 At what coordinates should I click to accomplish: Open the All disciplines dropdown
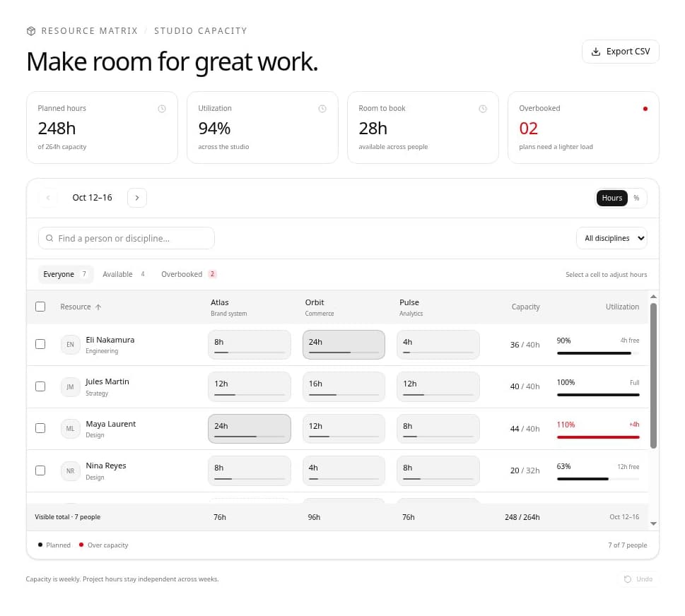[611, 238]
